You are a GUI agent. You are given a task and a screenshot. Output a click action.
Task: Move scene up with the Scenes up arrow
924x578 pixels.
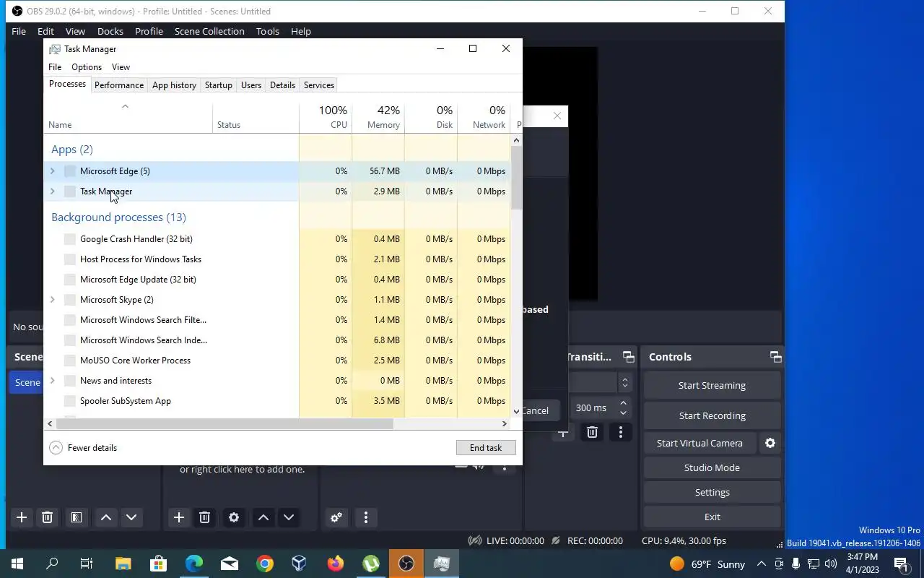(105, 517)
